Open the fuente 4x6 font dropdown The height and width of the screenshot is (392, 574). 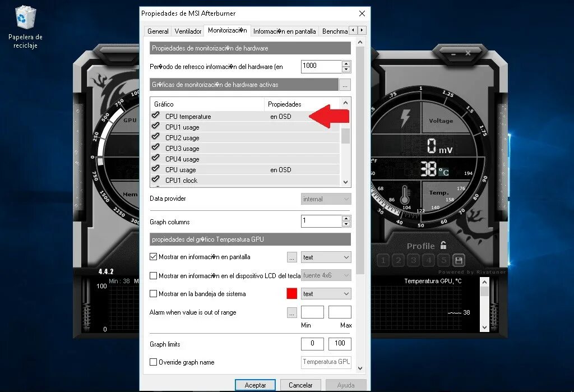[x=326, y=275]
